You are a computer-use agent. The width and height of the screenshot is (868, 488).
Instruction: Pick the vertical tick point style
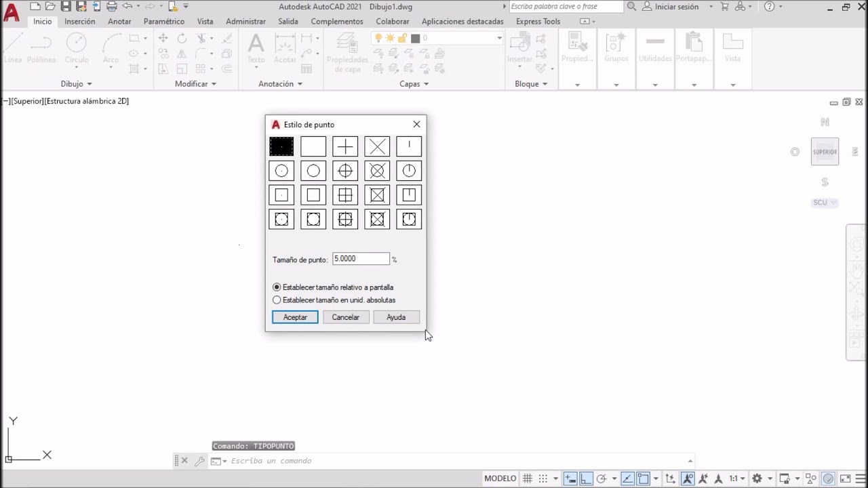pyautogui.click(x=409, y=146)
